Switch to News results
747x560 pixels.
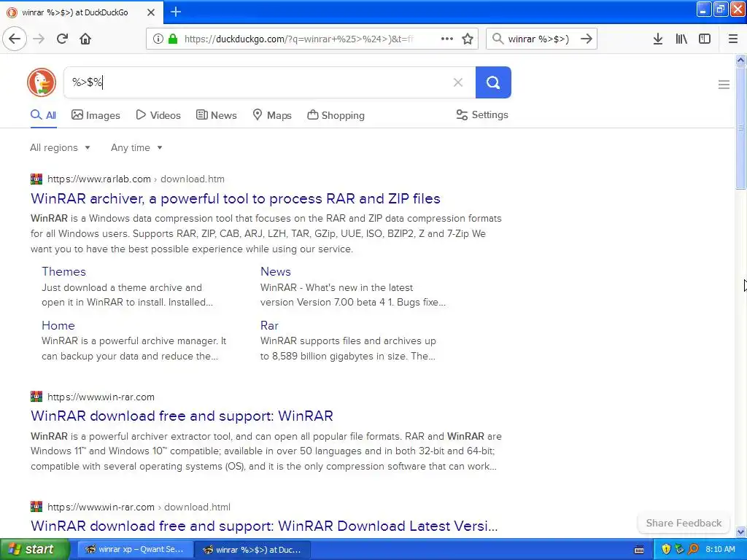pyautogui.click(x=216, y=115)
